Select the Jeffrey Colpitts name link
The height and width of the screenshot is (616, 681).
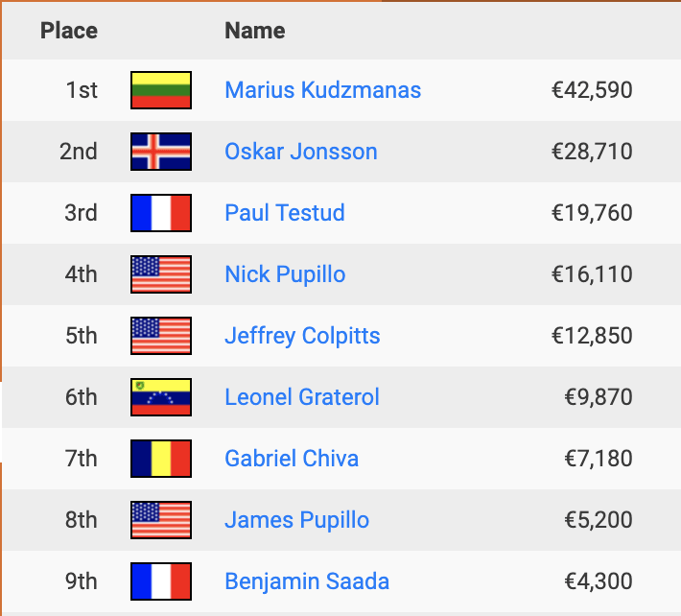click(x=302, y=336)
